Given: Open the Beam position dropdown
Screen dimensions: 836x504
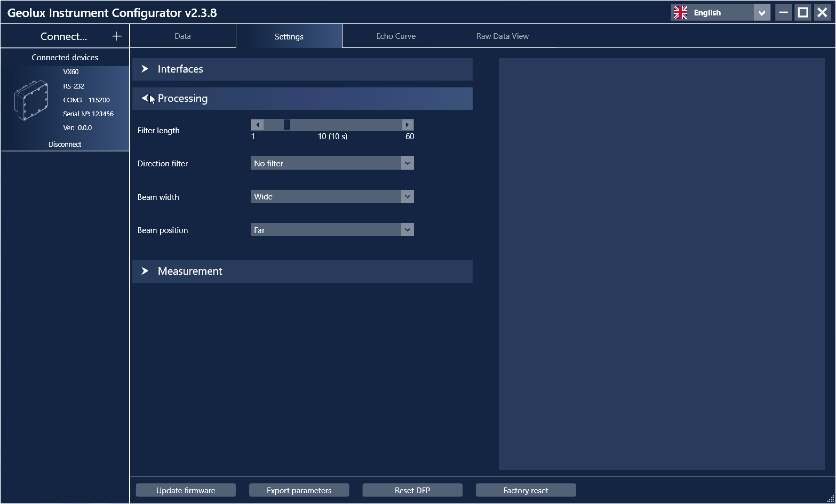Looking at the screenshot, I should point(407,230).
